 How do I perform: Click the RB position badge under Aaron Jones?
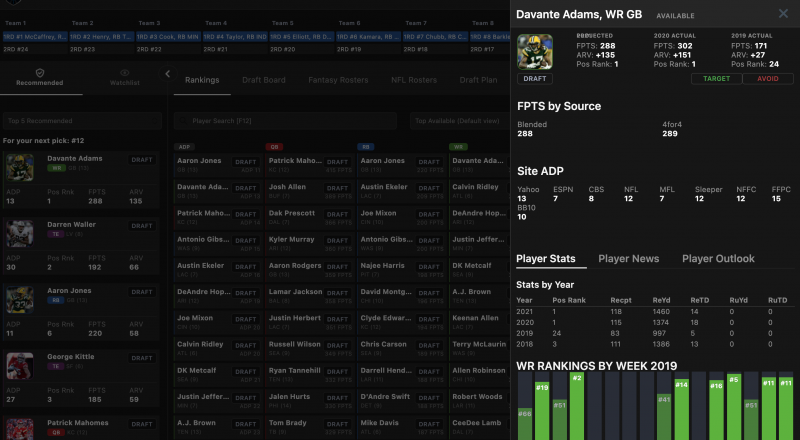pos(56,300)
